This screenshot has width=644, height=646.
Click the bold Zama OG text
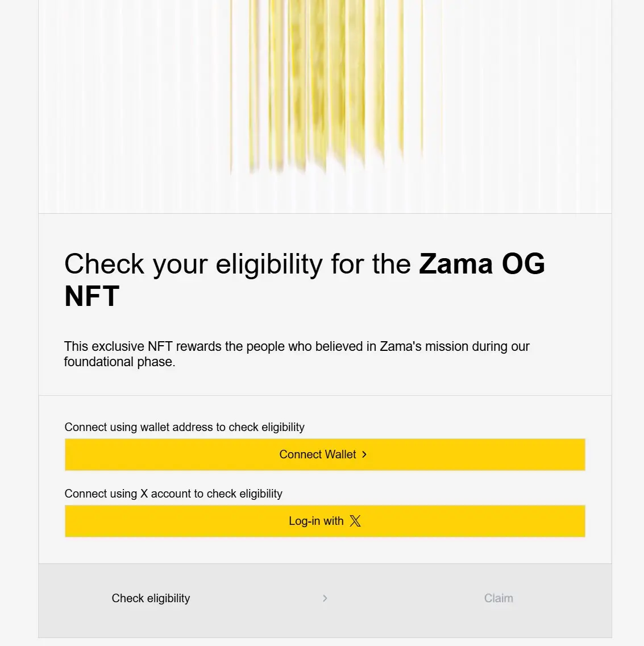tap(481, 264)
